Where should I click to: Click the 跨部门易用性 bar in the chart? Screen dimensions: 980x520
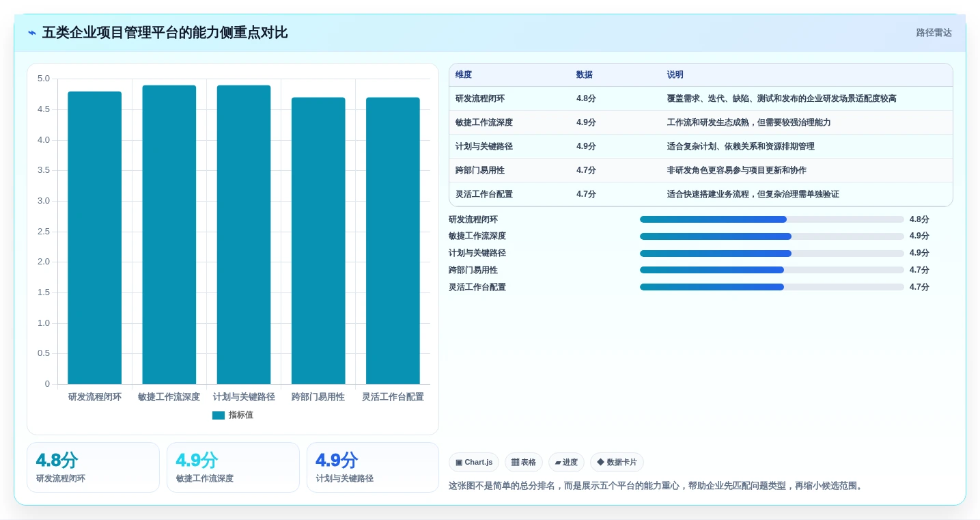tap(318, 241)
